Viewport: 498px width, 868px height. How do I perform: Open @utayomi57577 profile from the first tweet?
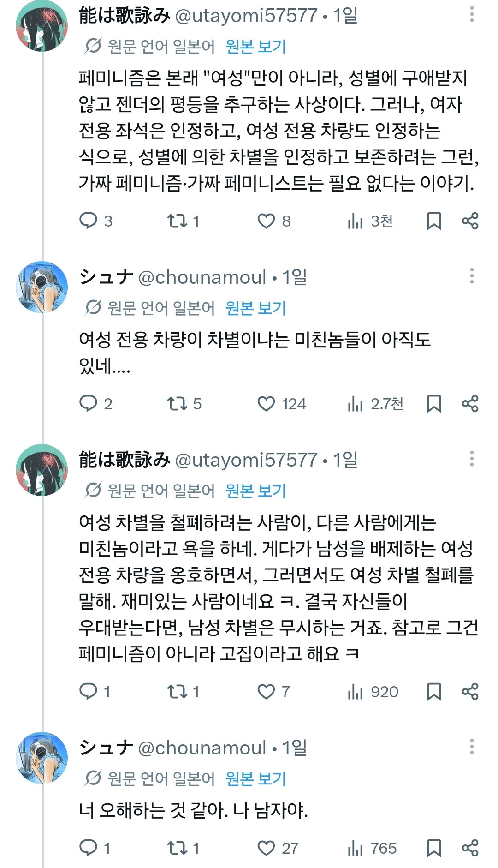[x=246, y=16]
